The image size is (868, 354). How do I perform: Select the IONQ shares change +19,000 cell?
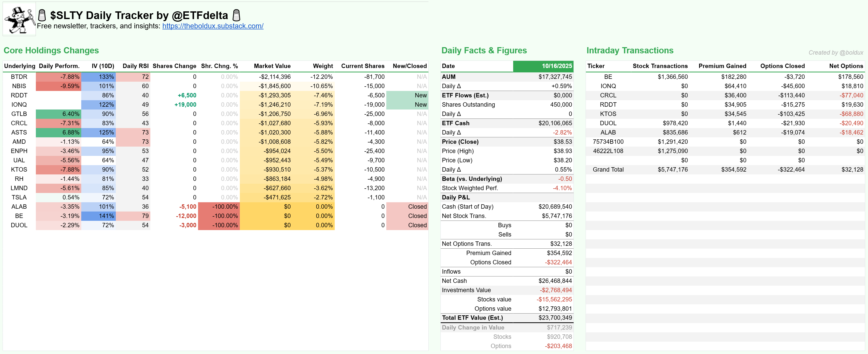[x=185, y=105]
